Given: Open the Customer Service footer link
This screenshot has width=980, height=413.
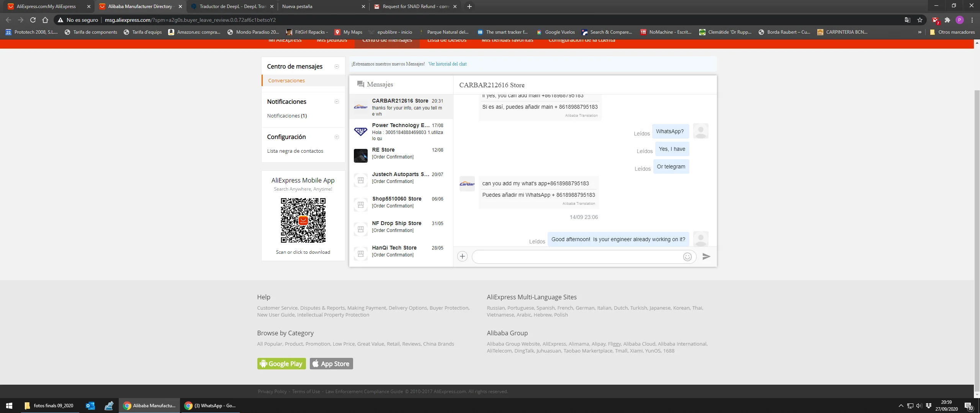Looking at the screenshot, I should (277, 308).
